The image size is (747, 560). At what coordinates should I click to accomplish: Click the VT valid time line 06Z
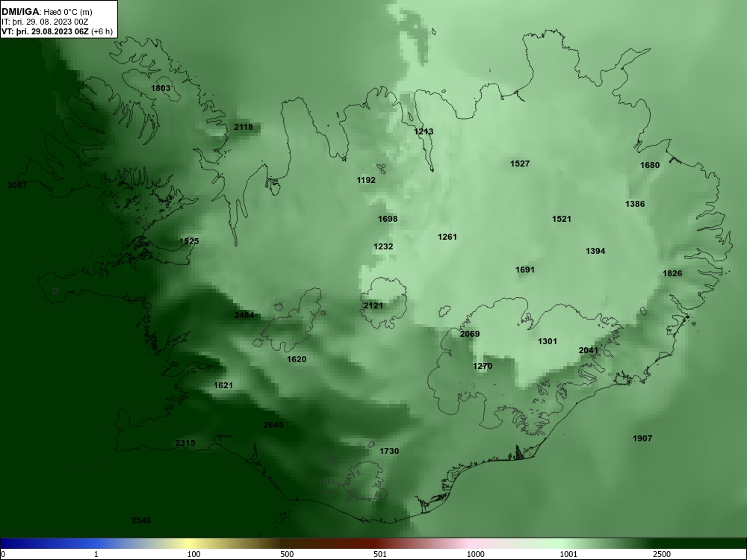[58, 31]
